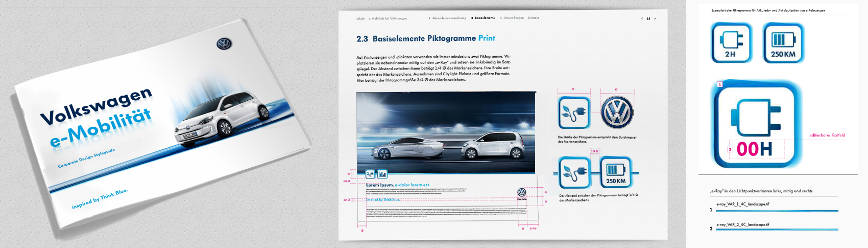Click the VW logo on the brochure cover
Viewport: 868px width, 248px height.
coord(224,44)
